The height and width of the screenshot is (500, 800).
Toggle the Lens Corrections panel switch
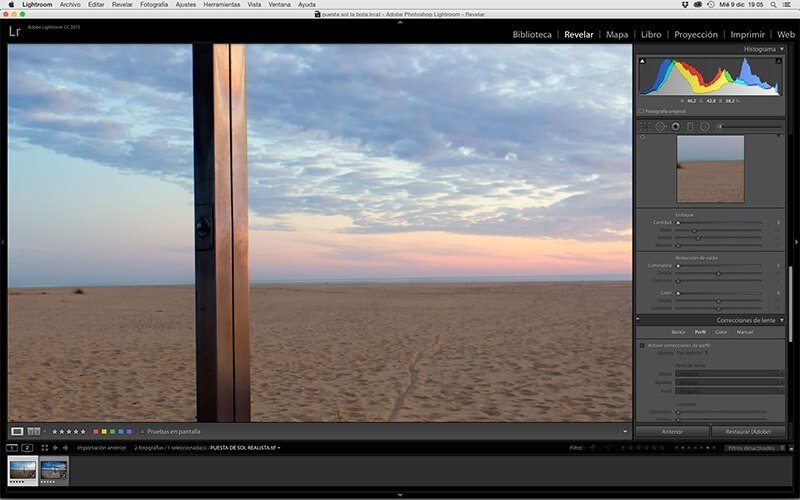(638, 320)
